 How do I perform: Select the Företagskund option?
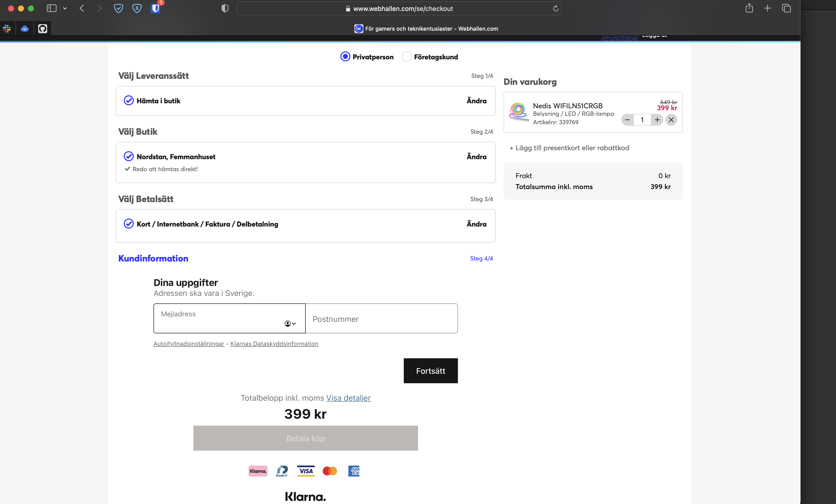pos(406,57)
